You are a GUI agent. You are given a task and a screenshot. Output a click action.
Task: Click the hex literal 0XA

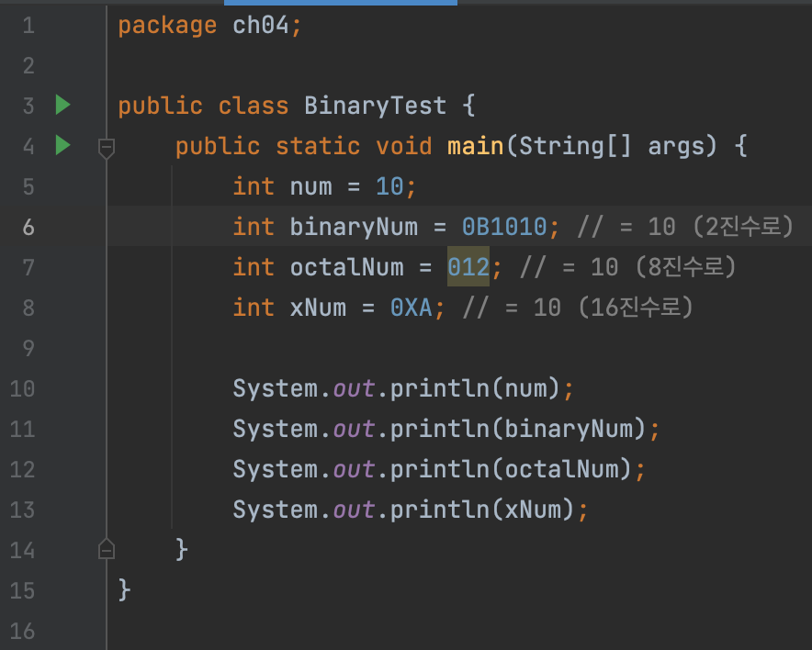[412, 308]
